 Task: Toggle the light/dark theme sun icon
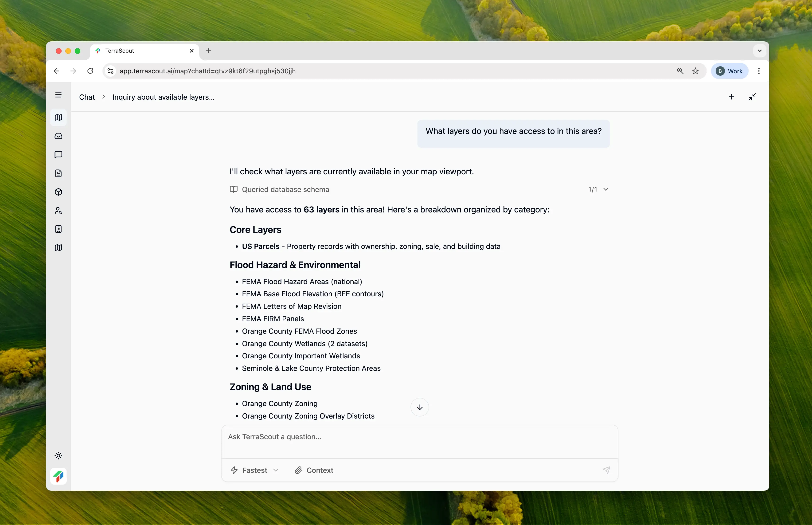tap(58, 455)
